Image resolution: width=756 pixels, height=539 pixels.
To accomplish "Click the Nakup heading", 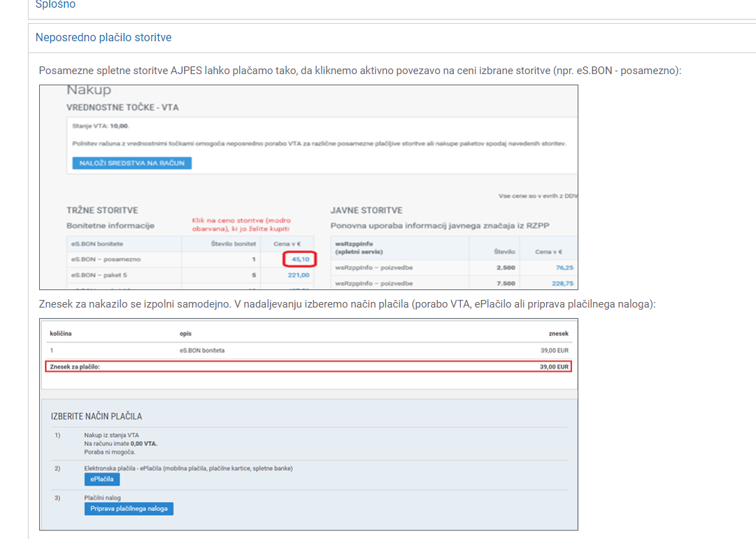I will point(89,90).
